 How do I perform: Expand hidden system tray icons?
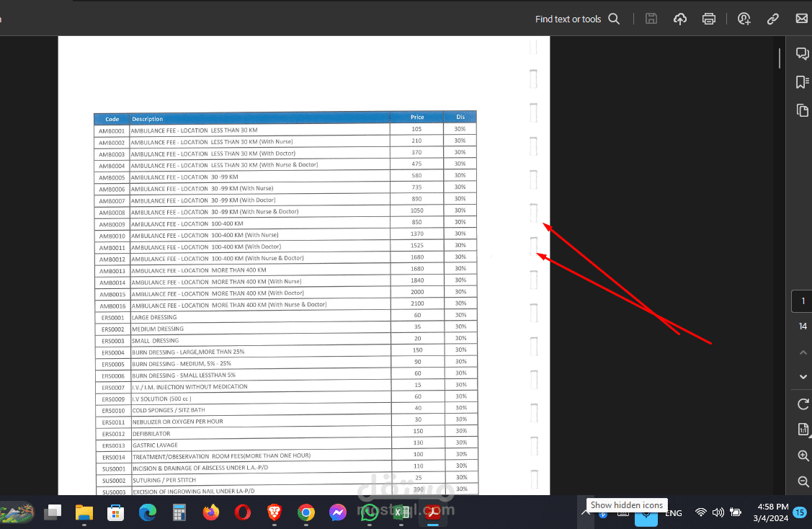pyautogui.click(x=585, y=512)
